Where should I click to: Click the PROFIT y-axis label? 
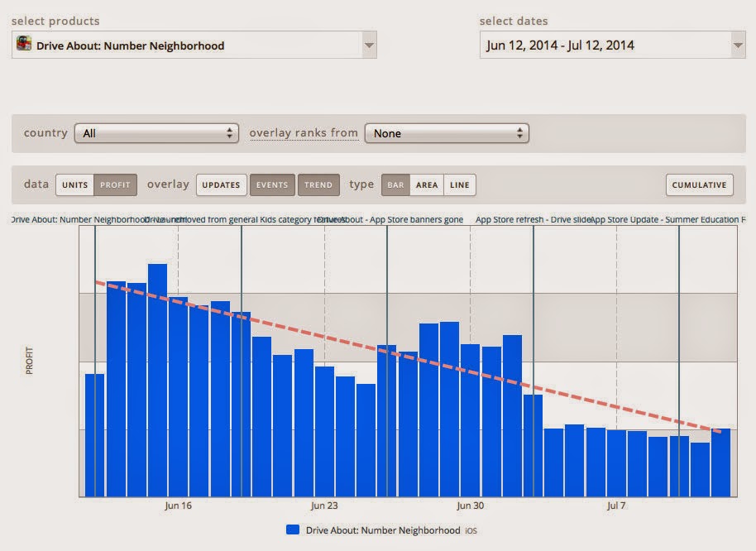tap(30, 361)
